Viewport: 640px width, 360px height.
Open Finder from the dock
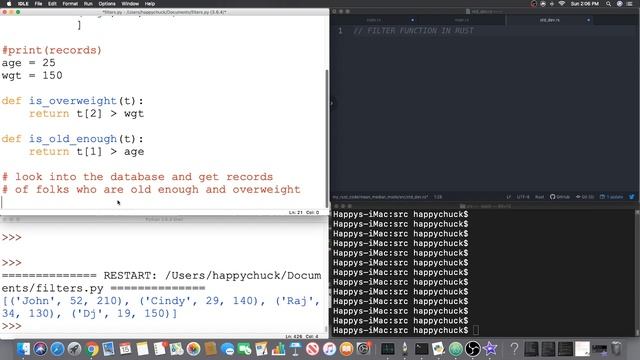click(x=23, y=349)
